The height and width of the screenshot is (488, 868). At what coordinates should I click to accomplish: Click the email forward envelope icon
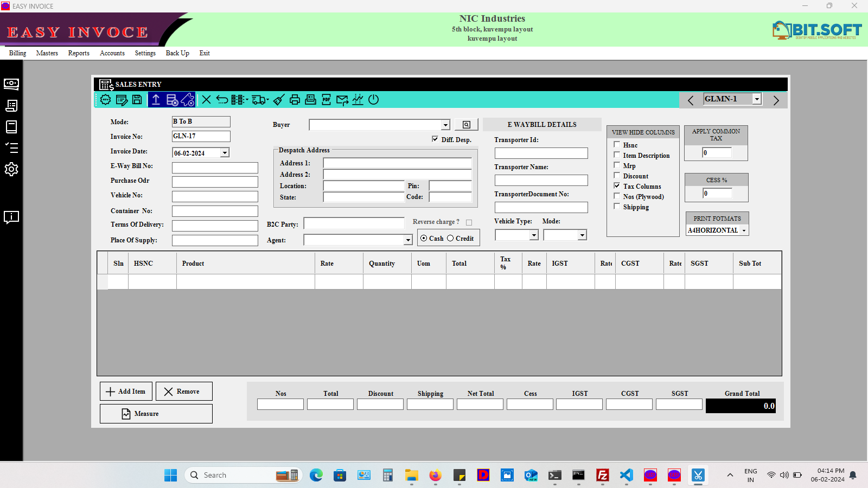point(342,100)
